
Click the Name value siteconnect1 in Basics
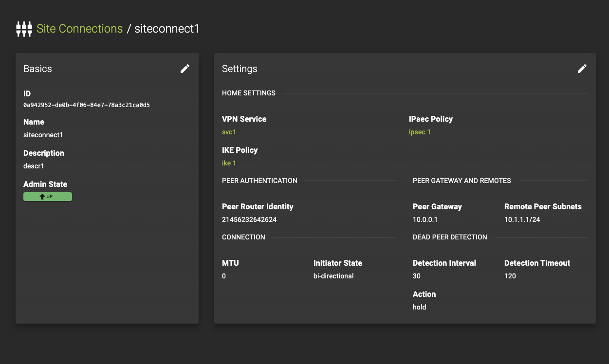coord(43,135)
